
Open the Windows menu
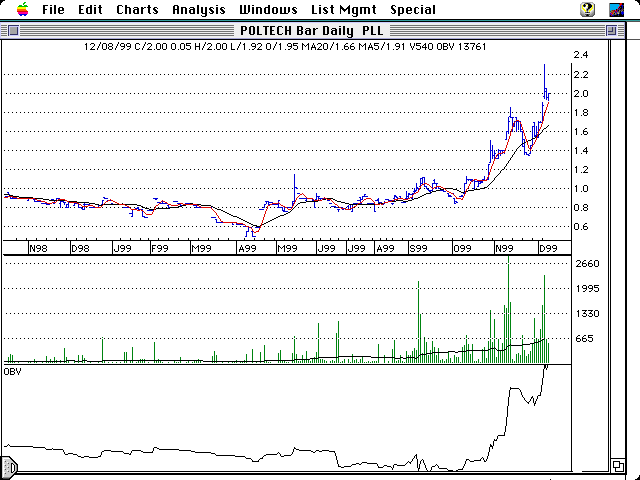(268, 9)
